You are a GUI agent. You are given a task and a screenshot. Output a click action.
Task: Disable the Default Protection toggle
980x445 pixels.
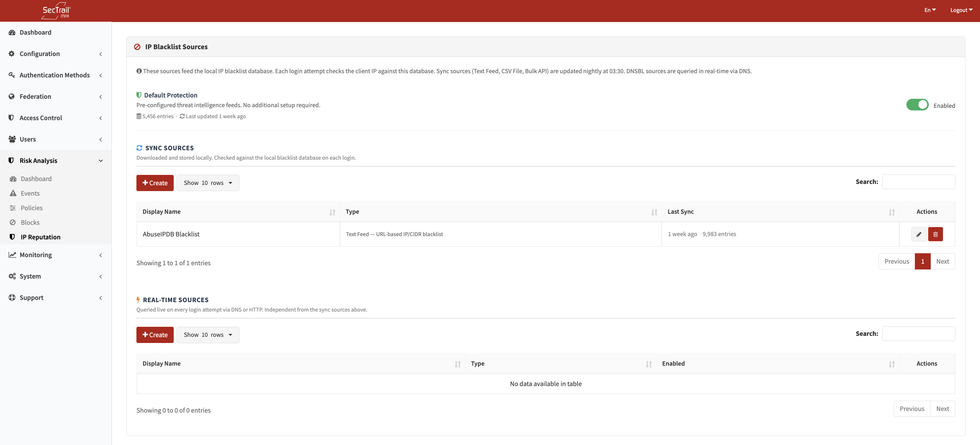pyautogui.click(x=917, y=105)
